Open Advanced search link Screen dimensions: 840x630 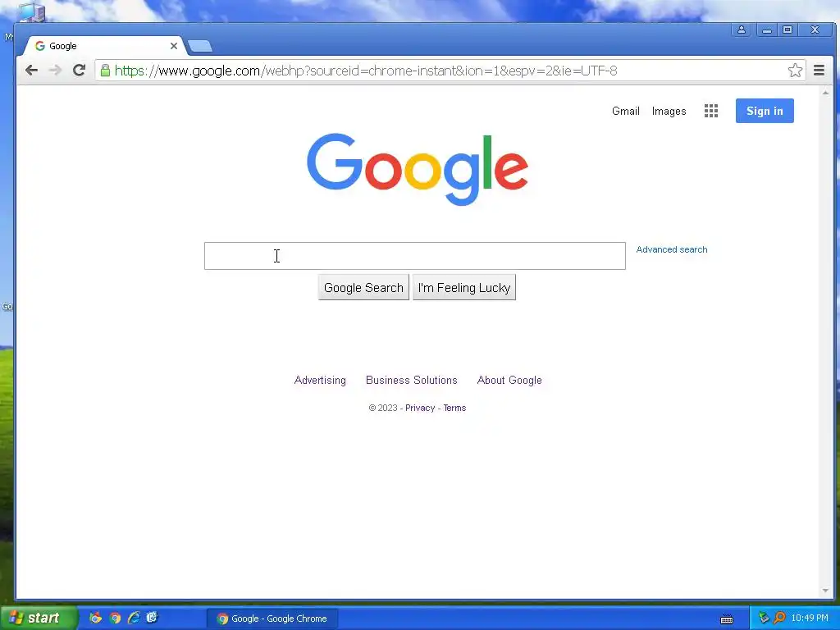pos(671,249)
